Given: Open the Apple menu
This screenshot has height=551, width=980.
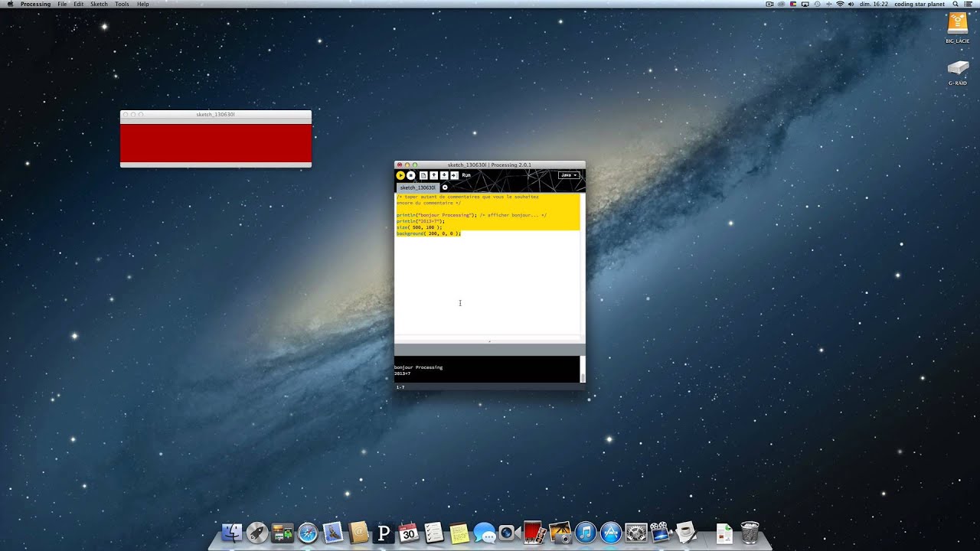Looking at the screenshot, I should (x=10, y=4).
